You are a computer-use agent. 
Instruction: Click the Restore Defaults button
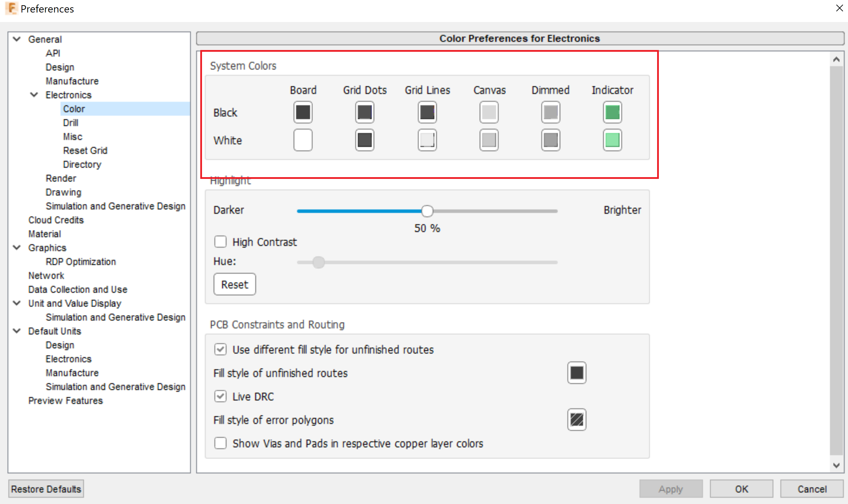tap(46, 489)
